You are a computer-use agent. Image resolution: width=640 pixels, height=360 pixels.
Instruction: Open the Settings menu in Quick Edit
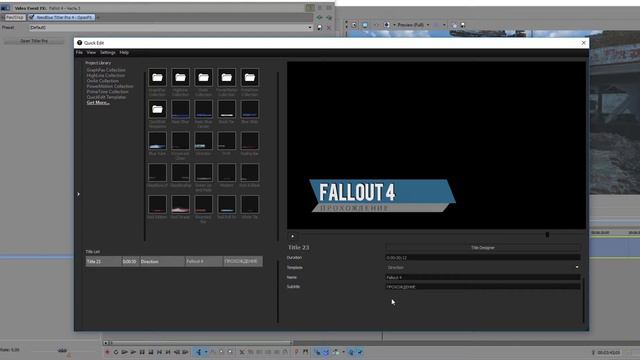[x=108, y=53]
